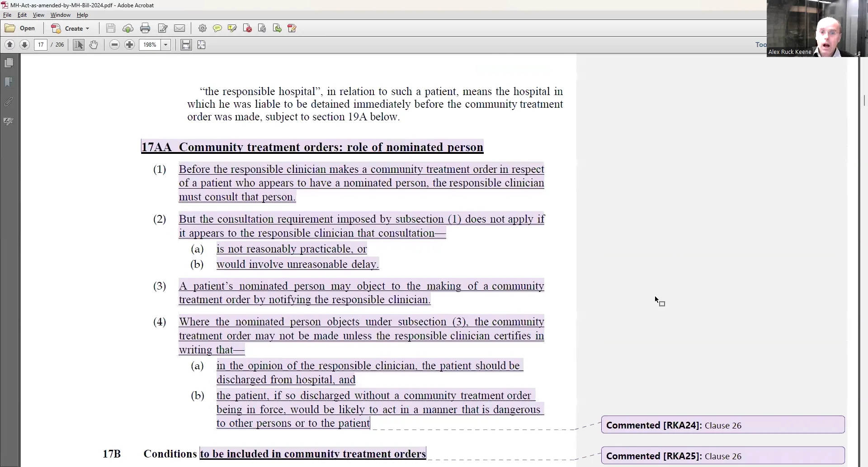Open the Page Thumbnails sidebar panel
The height and width of the screenshot is (467, 868).
click(x=9, y=63)
